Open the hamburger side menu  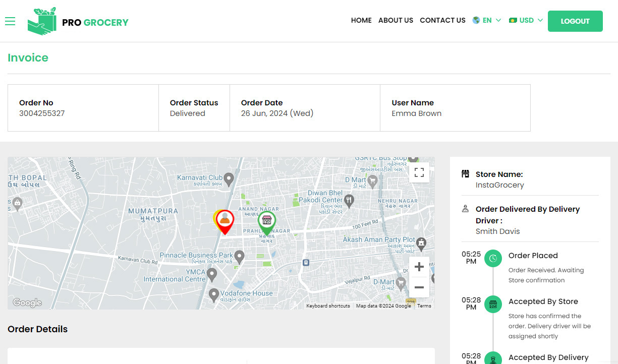10,21
